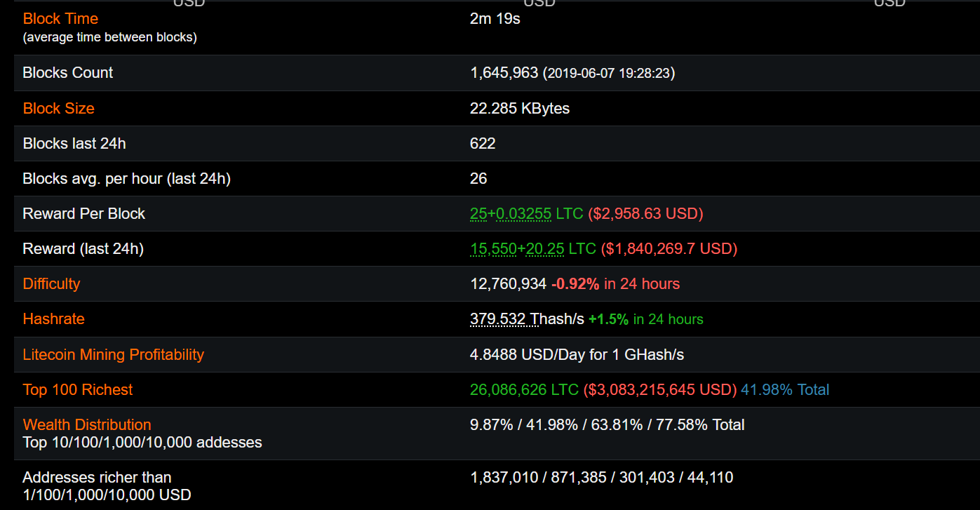
Task: Select the "1,837,010" addresses count
Action: [x=504, y=478]
